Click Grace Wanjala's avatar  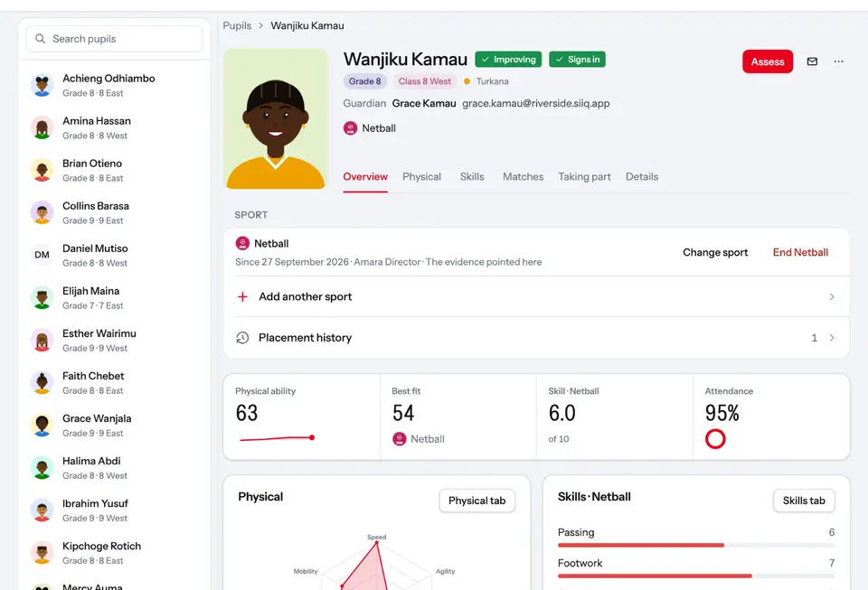click(42, 426)
